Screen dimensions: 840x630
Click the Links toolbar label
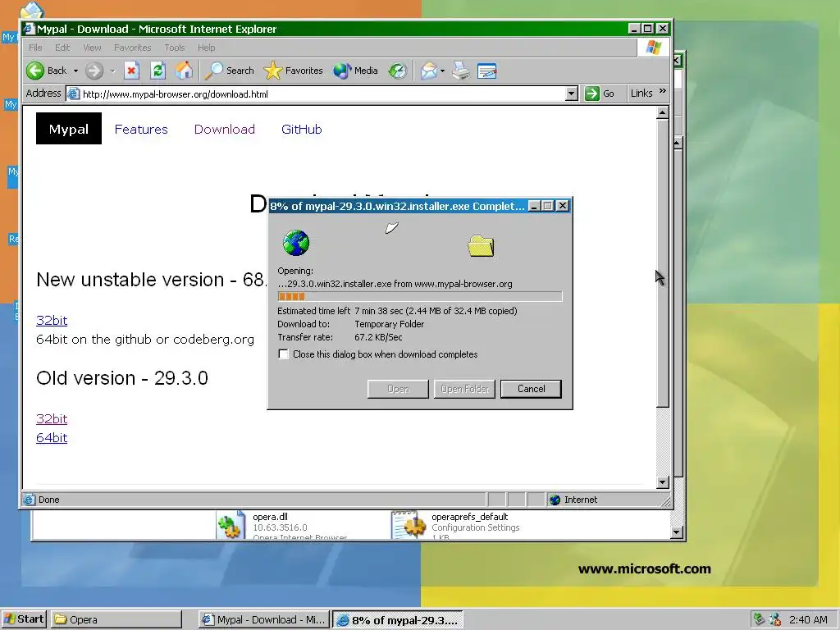pyautogui.click(x=641, y=94)
